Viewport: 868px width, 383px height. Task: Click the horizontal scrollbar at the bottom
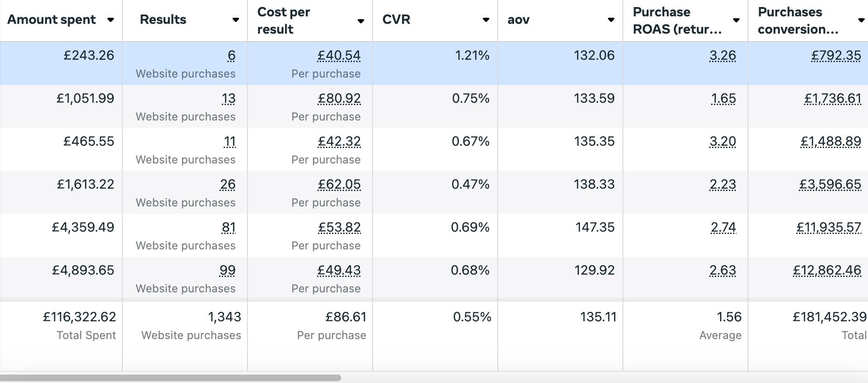170,377
